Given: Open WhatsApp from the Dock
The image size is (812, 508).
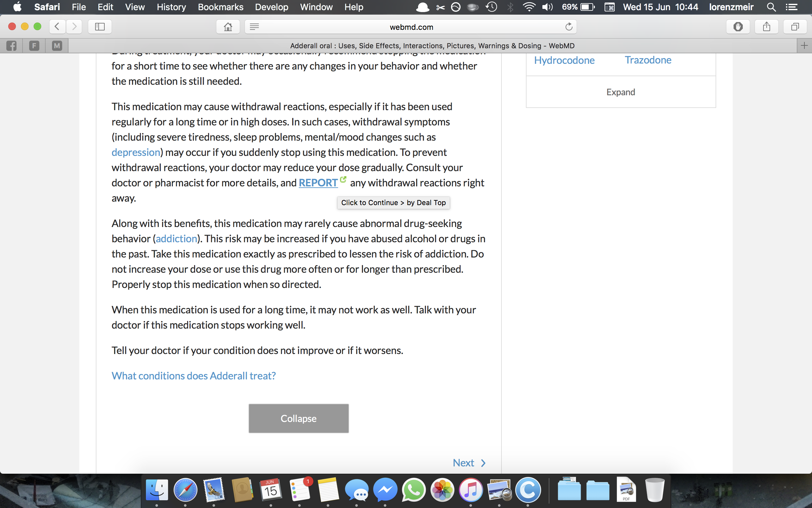Looking at the screenshot, I should click(x=414, y=490).
